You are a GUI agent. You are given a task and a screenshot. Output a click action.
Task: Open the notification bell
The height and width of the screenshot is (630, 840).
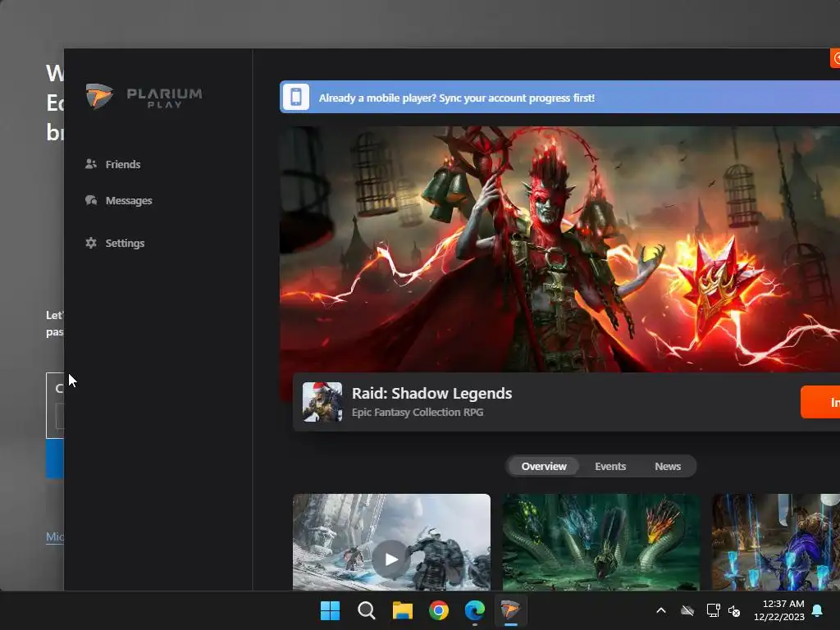pos(818,610)
